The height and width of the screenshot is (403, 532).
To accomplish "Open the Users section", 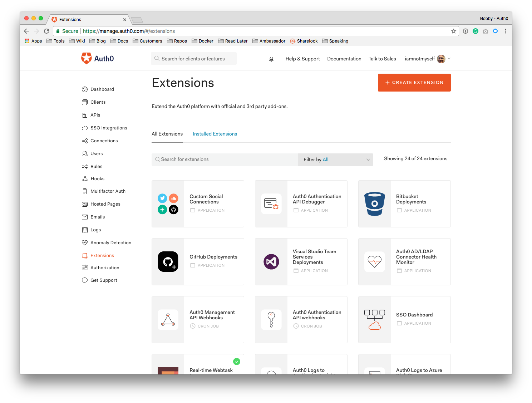I will click(x=96, y=154).
